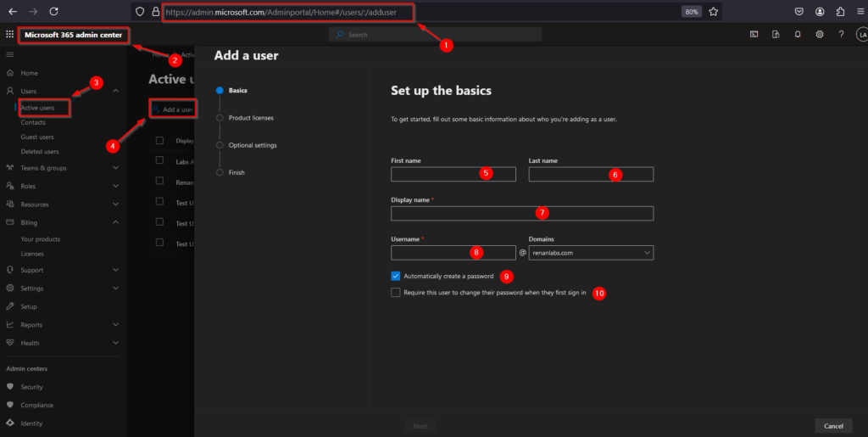Expand the Support chevron
868x437 pixels.
point(115,270)
